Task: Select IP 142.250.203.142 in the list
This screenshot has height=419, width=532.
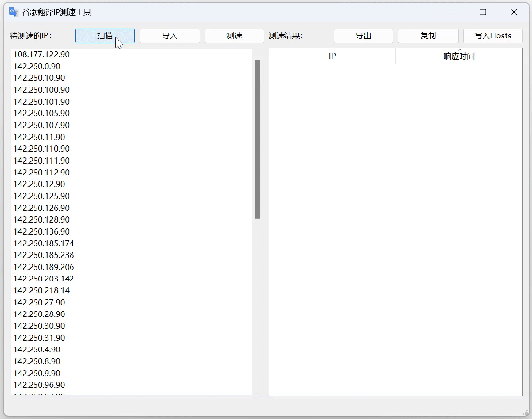Action: [x=44, y=279]
